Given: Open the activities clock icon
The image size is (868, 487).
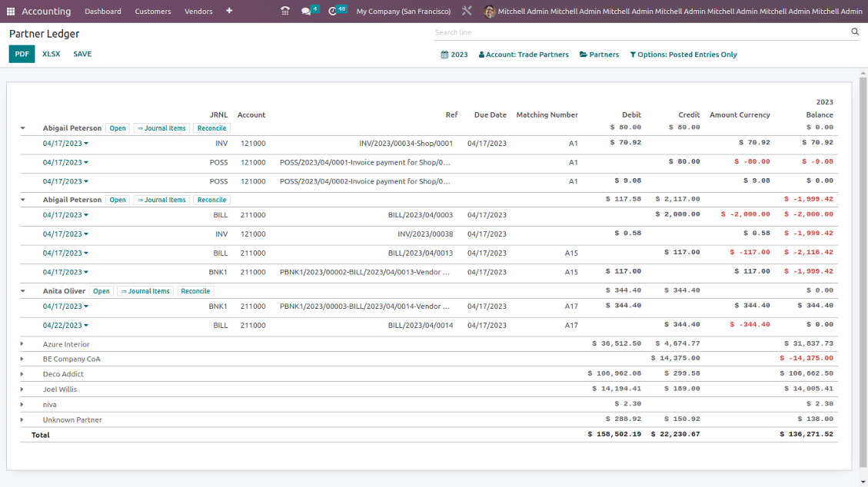Looking at the screenshot, I should click(x=332, y=11).
